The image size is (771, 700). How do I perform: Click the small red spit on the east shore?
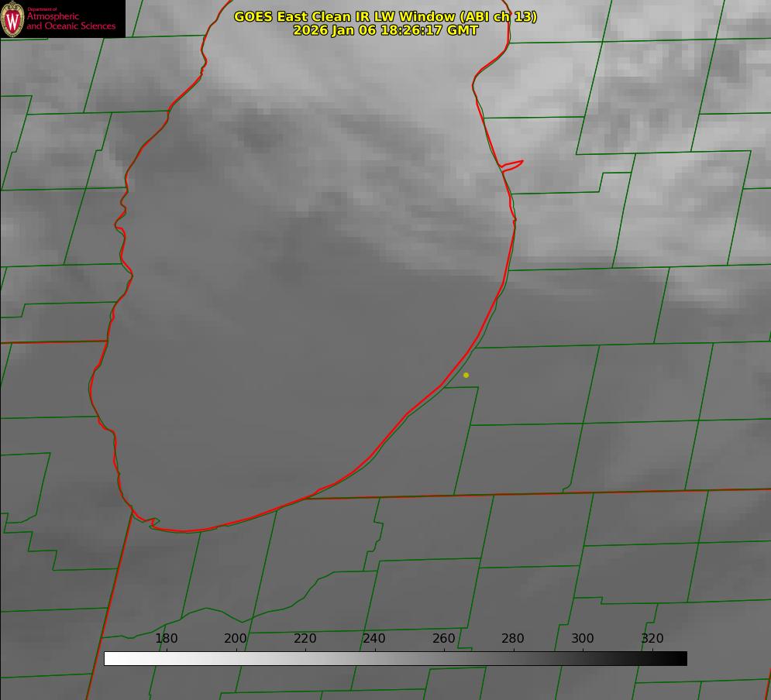point(513,164)
